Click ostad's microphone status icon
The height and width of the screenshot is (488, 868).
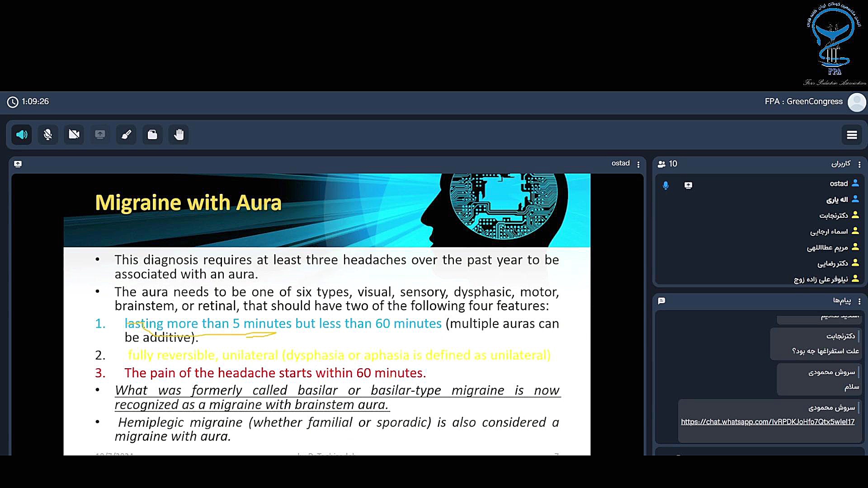coord(665,185)
